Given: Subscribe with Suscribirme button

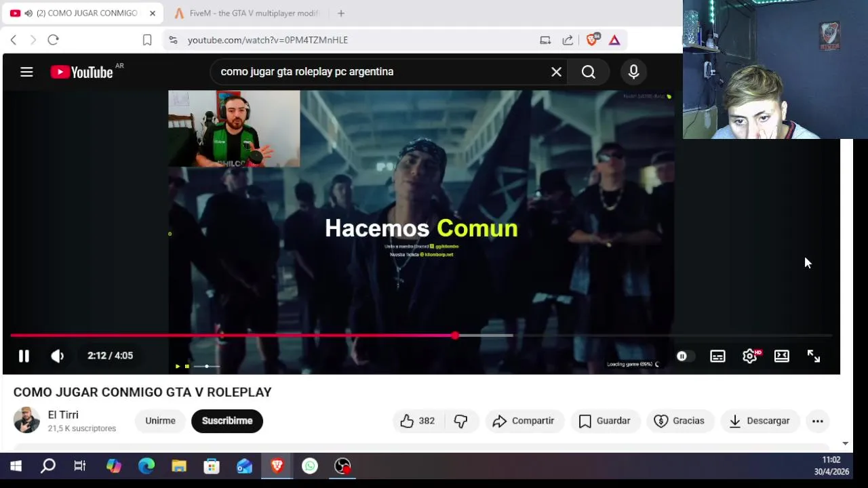Looking at the screenshot, I should click(227, 421).
